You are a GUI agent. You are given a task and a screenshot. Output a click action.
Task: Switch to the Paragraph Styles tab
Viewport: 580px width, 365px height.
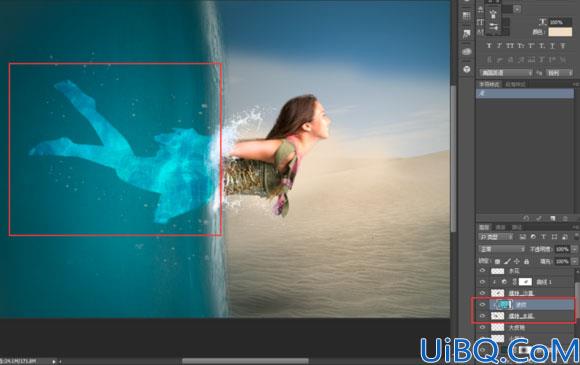(516, 84)
